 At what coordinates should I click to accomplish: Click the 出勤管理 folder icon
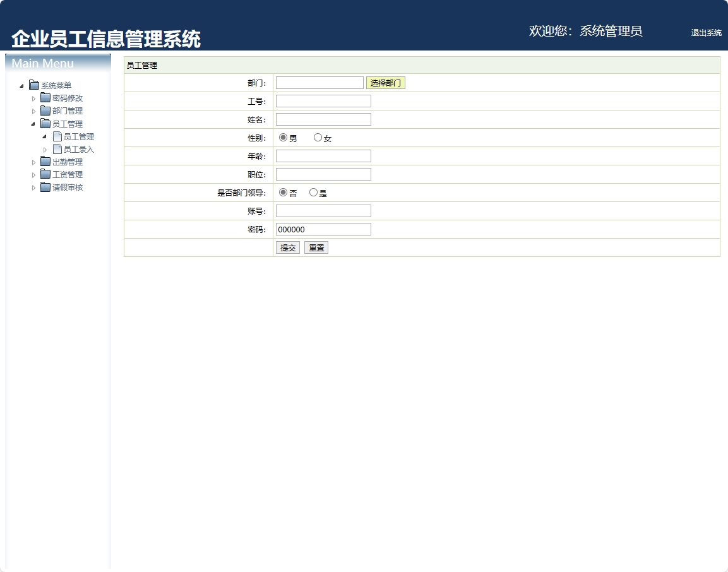coord(45,162)
